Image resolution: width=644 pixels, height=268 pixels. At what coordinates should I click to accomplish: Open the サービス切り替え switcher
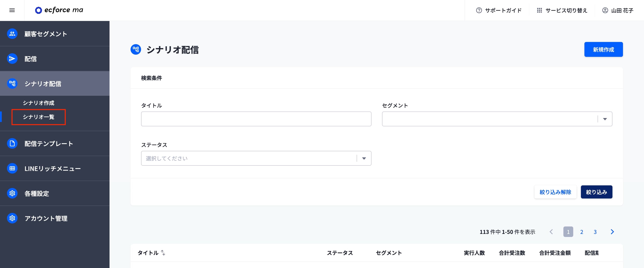tap(562, 10)
